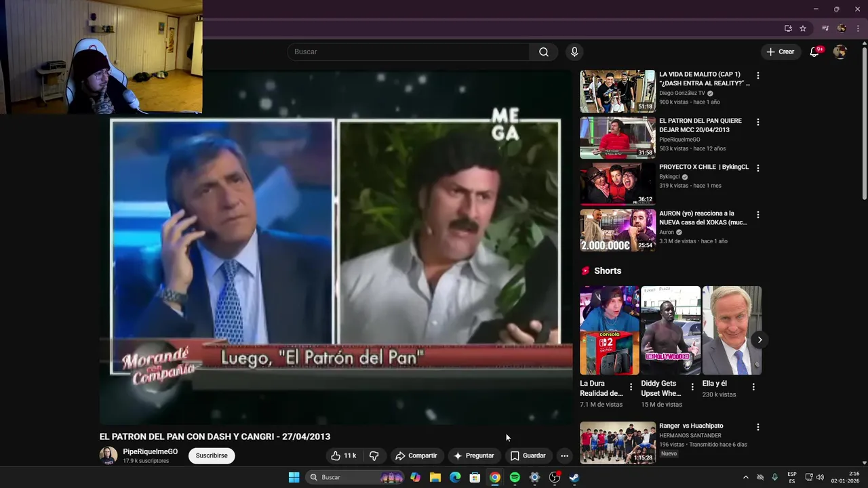Image resolution: width=868 pixels, height=488 pixels.
Task: Switch to Google Chrome in taskbar
Action: pyautogui.click(x=495, y=478)
